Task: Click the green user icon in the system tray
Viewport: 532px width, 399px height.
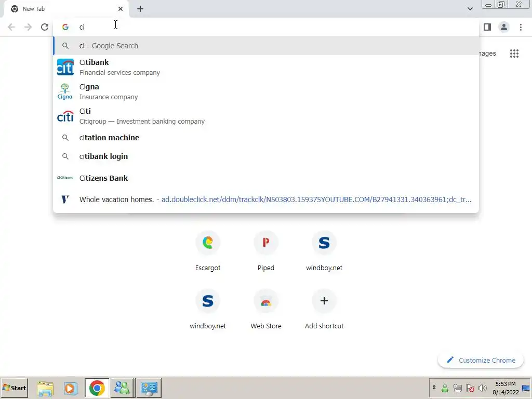Action: click(x=445, y=388)
